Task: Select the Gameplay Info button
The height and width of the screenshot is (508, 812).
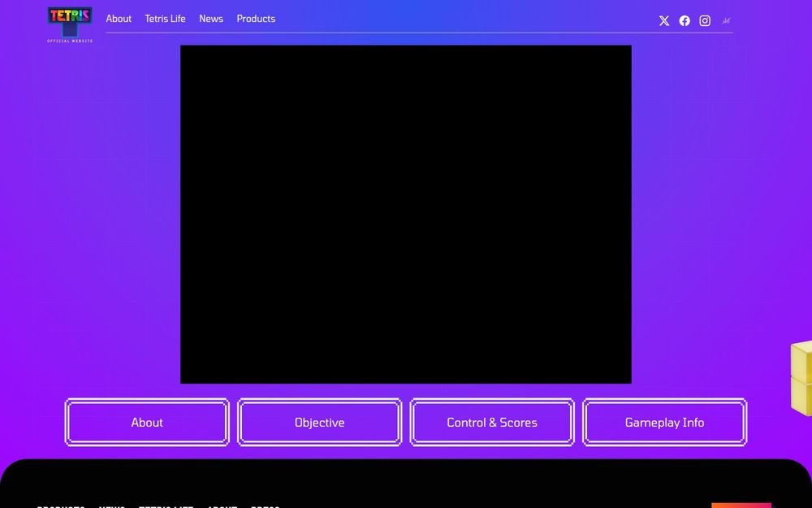Action: point(664,422)
